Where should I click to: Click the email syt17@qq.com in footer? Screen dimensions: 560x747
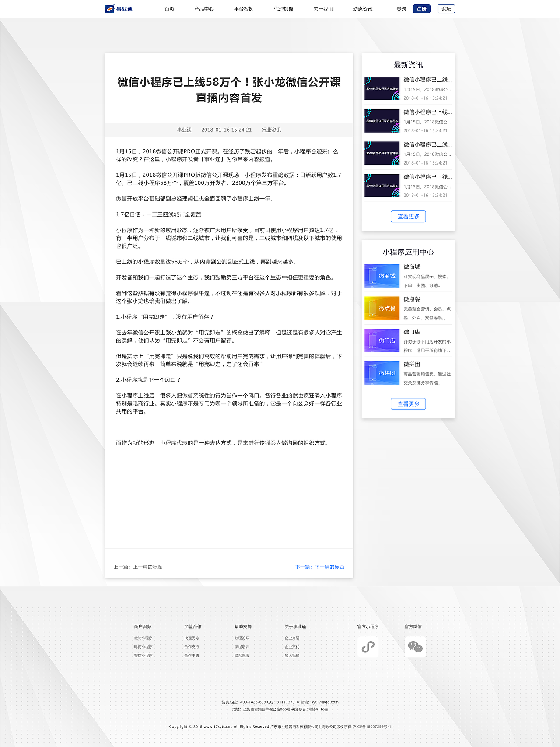point(325,702)
